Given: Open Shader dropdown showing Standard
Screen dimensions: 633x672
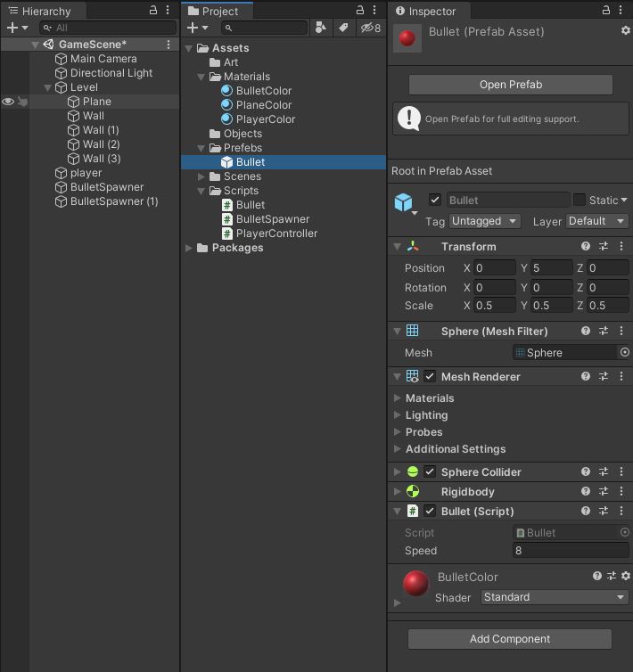Looking at the screenshot, I should pos(555,597).
